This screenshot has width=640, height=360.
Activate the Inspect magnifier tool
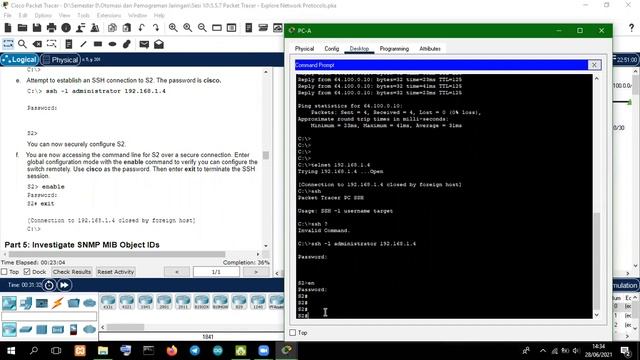tap(22, 44)
